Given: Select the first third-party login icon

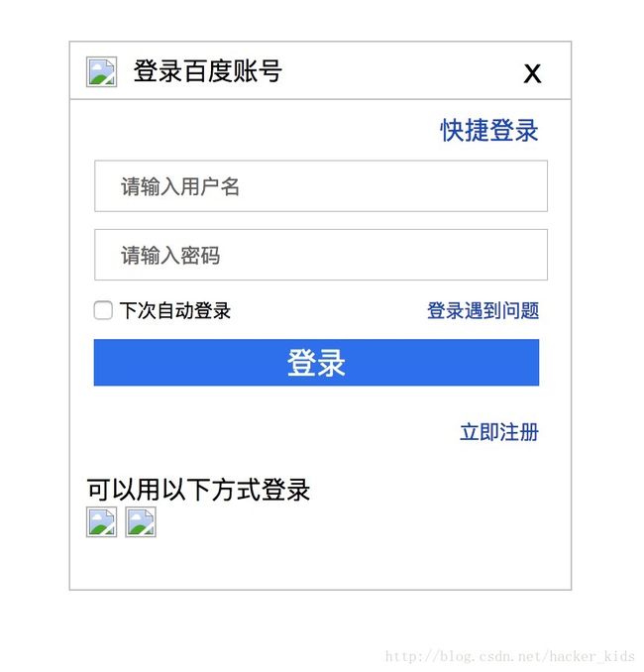Looking at the screenshot, I should tap(101, 521).
